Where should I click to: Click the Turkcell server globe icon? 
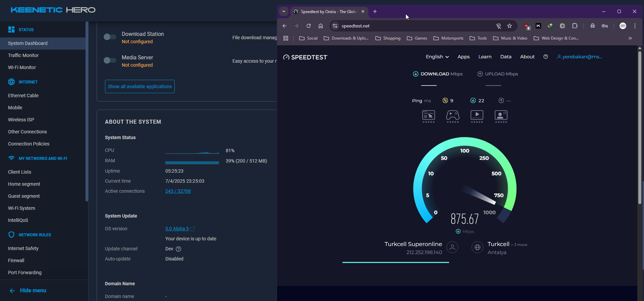[477, 247]
